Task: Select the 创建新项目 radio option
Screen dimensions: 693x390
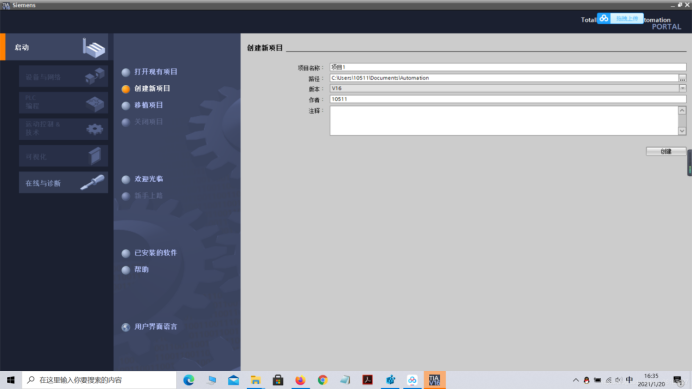Action: pyautogui.click(x=126, y=89)
